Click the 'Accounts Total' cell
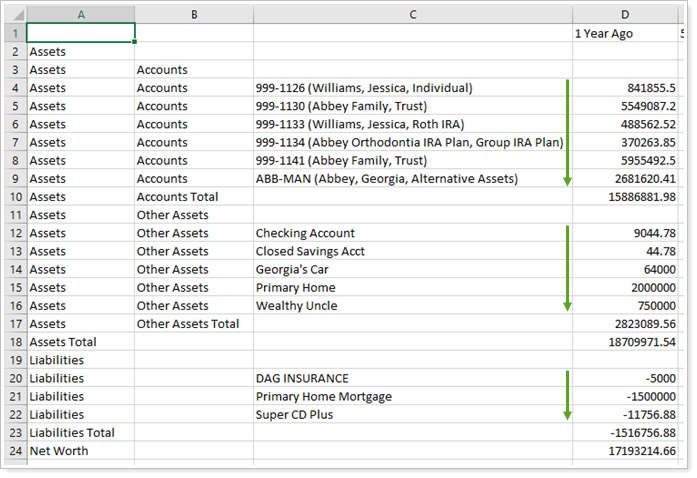This screenshot has height=478, width=697. click(193, 197)
